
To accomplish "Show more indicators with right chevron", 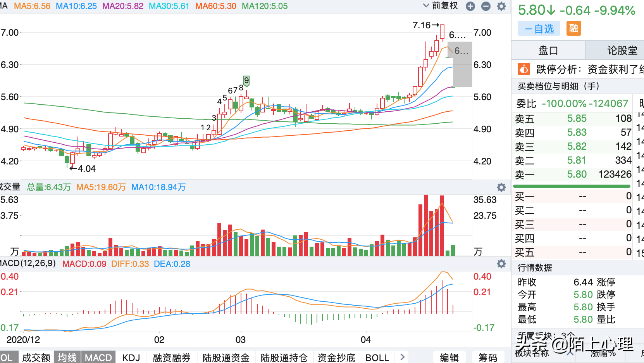I will click(402, 357).
